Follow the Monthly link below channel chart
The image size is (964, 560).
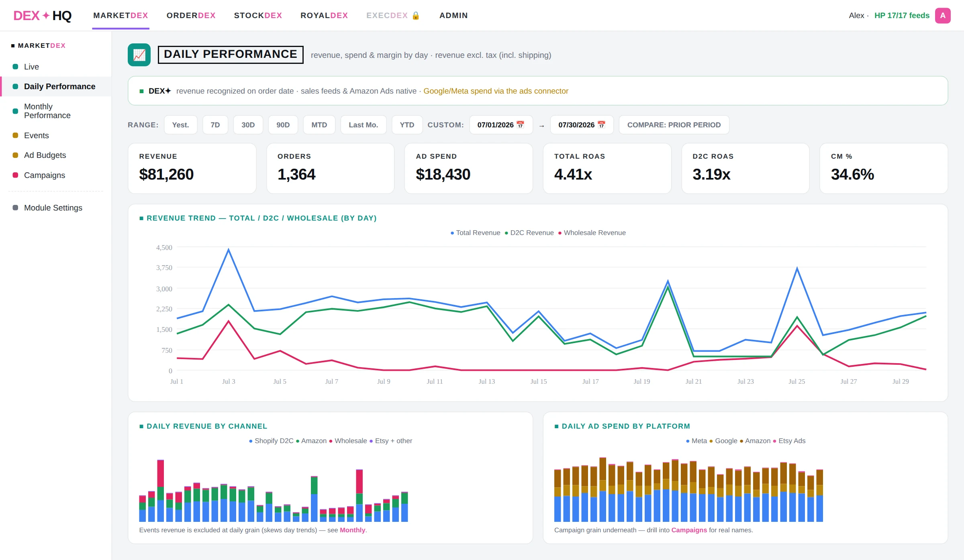[x=352, y=530]
